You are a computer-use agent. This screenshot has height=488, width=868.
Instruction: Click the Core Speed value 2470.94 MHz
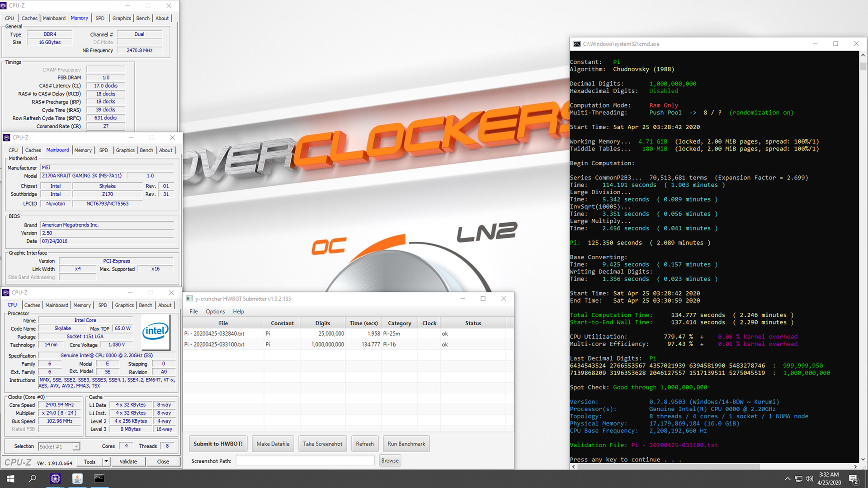pos(59,405)
